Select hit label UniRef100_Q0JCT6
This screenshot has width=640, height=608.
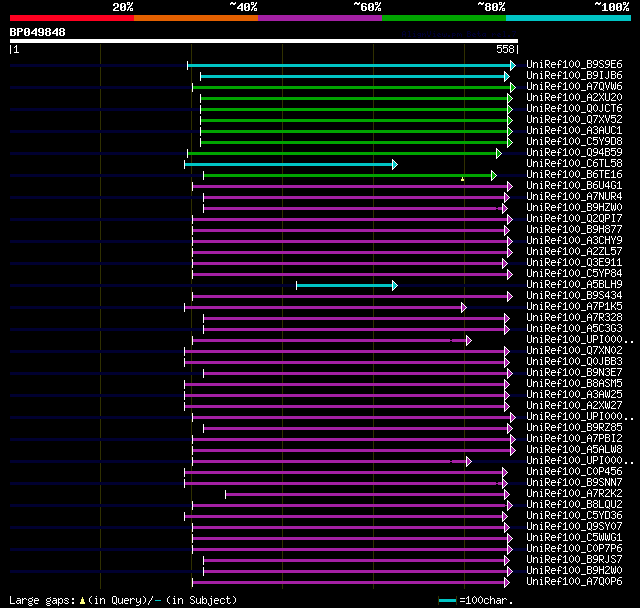(x=574, y=109)
